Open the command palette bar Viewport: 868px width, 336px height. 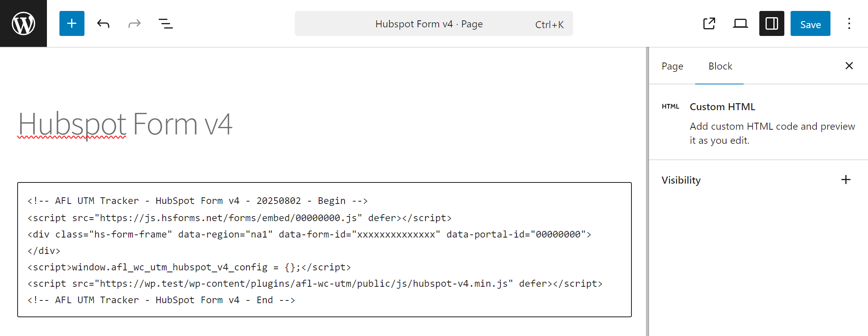click(x=434, y=23)
